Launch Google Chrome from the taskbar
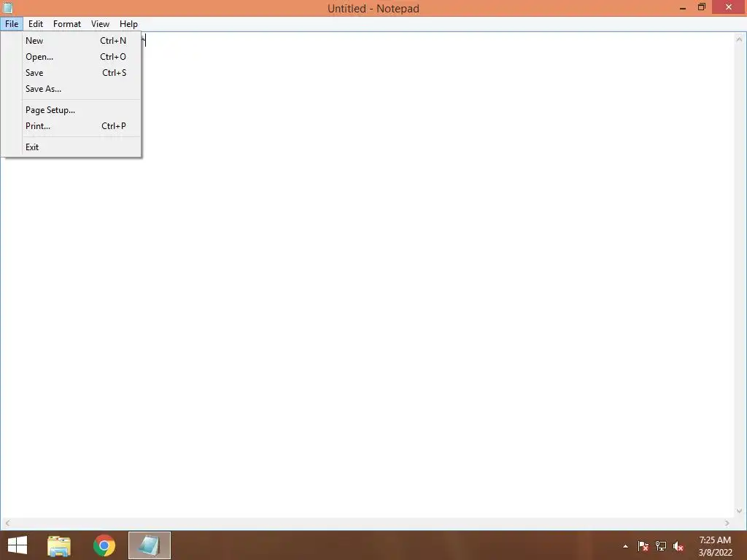 pos(104,545)
